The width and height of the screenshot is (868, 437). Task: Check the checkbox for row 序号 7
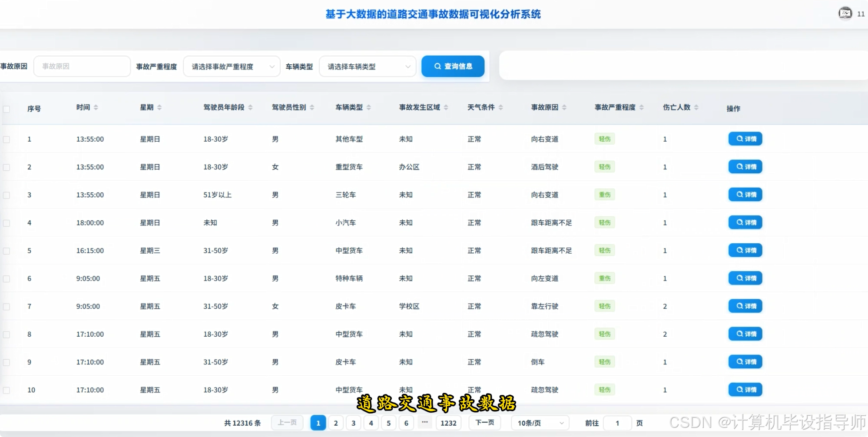point(6,306)
